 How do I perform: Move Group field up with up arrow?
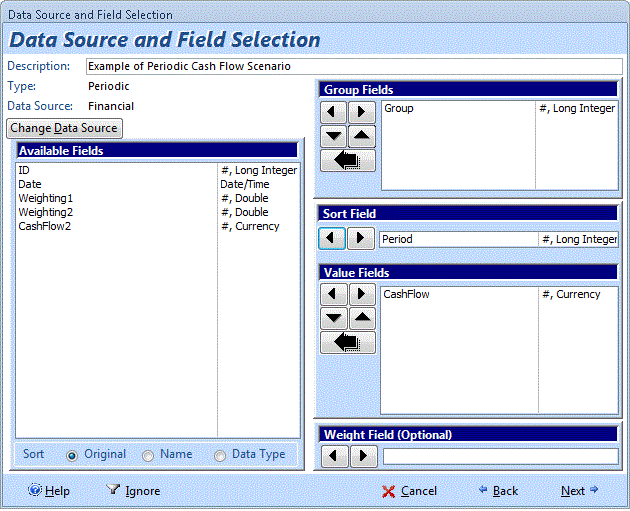362,136
